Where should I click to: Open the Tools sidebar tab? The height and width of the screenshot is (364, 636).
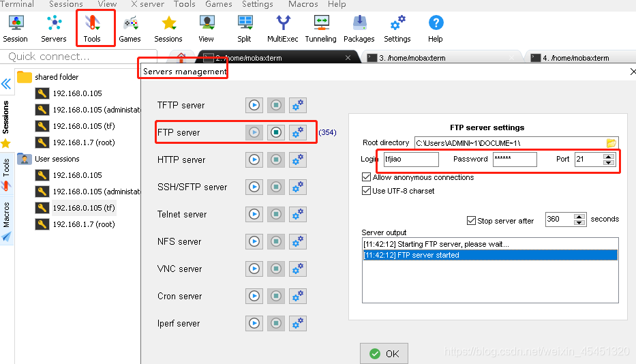point(6,173)
